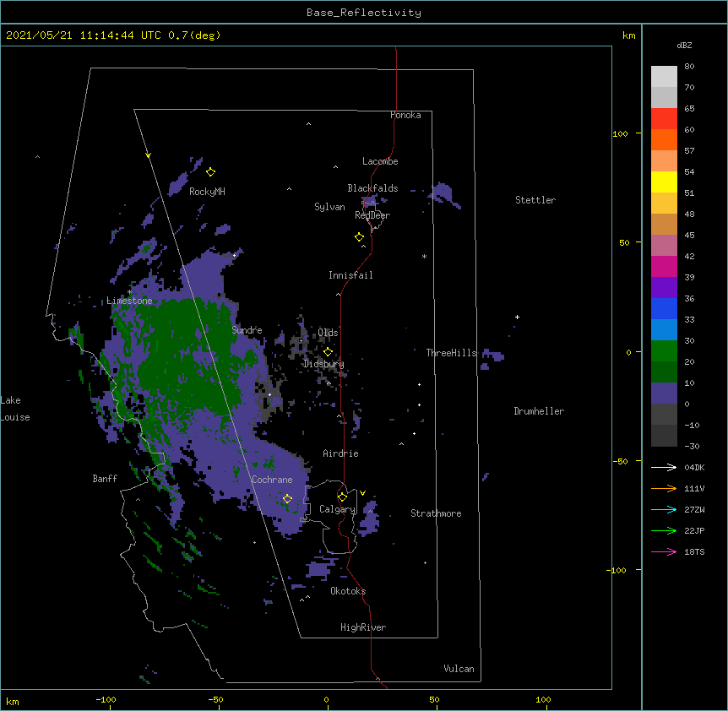The image size is (728, 711).
Task: Click the yellow V marker east of Calgary
Action: [x=362, y=493]
